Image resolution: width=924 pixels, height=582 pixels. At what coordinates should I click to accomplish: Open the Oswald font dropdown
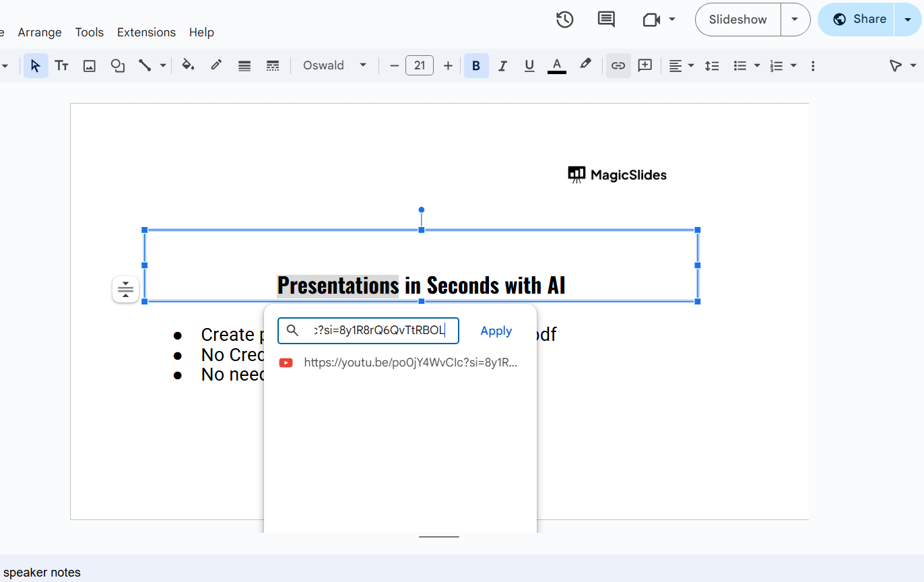335,65
